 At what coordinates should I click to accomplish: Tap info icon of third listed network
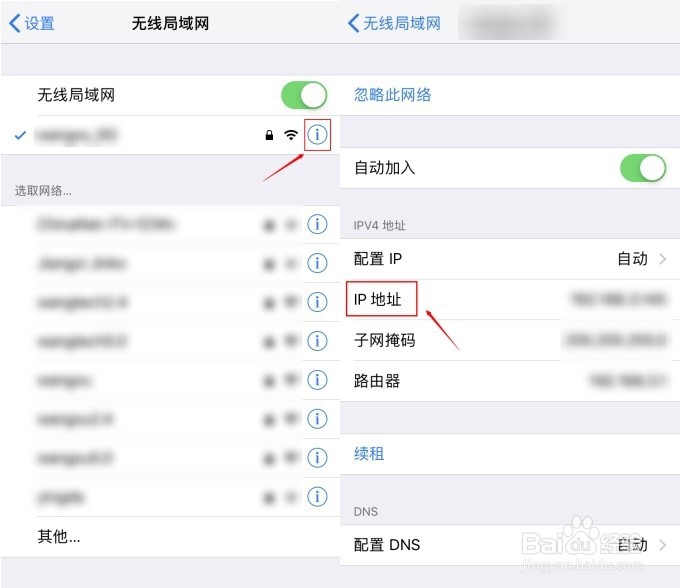coord(318,302)
